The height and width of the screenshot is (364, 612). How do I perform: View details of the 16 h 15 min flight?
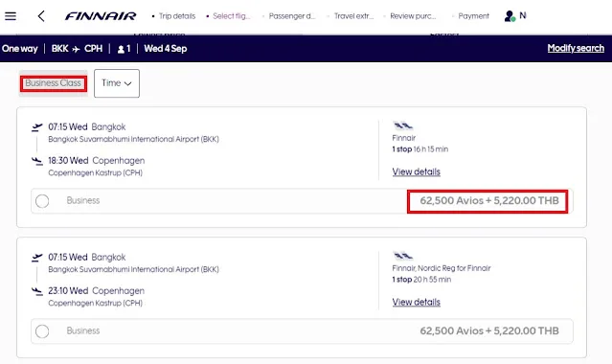click(416, 171)
